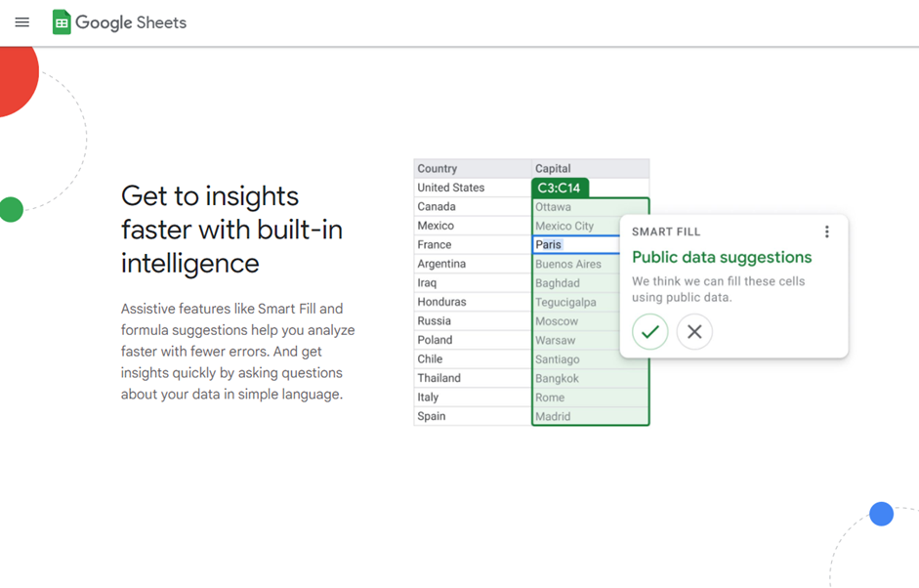Image resolution: width=919 pixels, height=588 pixels.
Task: Reject the Smart Fill suggestion with X
Action: pos(694,332)
